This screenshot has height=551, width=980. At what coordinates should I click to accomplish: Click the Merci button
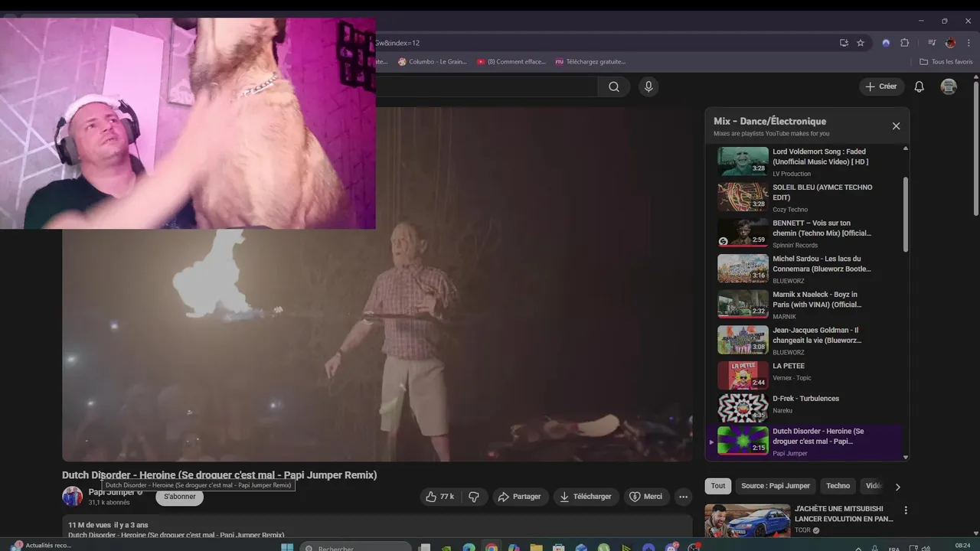click(645, 497)
